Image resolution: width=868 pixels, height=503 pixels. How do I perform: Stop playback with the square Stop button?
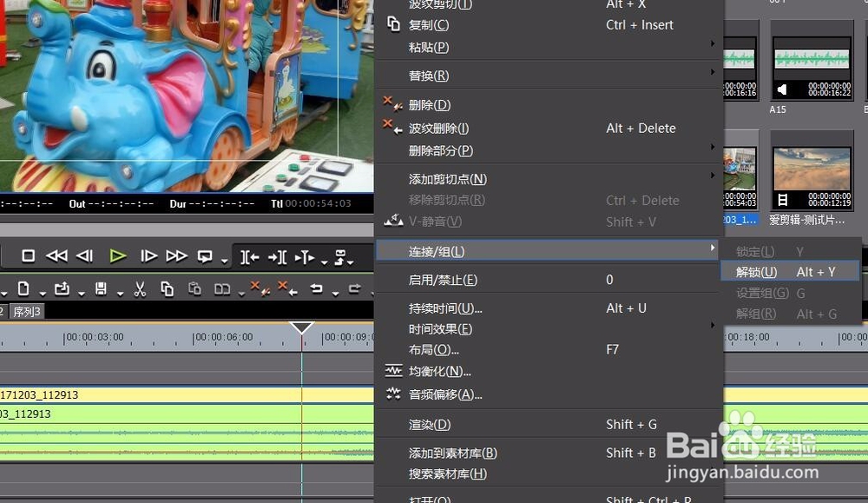tap(29, 256)
